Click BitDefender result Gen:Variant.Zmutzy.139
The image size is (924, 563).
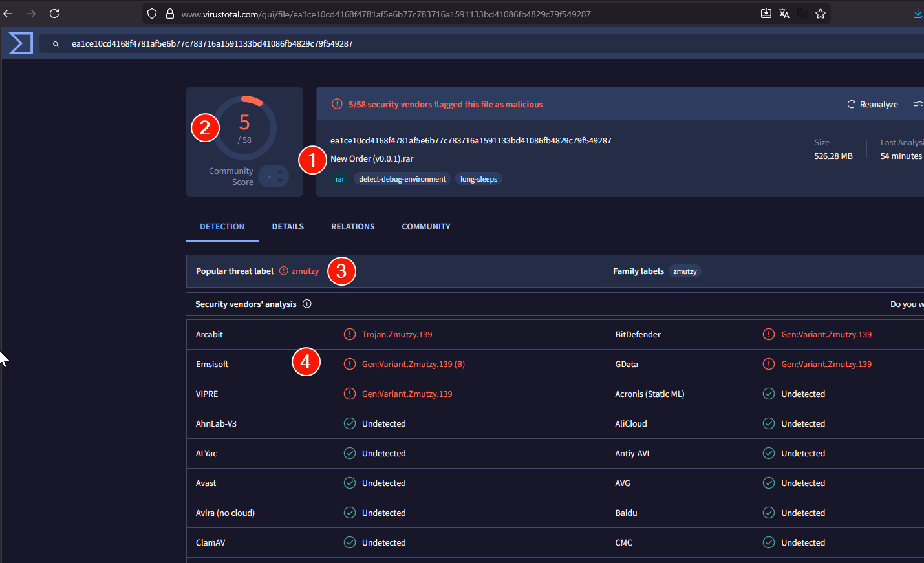pyautogui.click(x=826, y=334)
